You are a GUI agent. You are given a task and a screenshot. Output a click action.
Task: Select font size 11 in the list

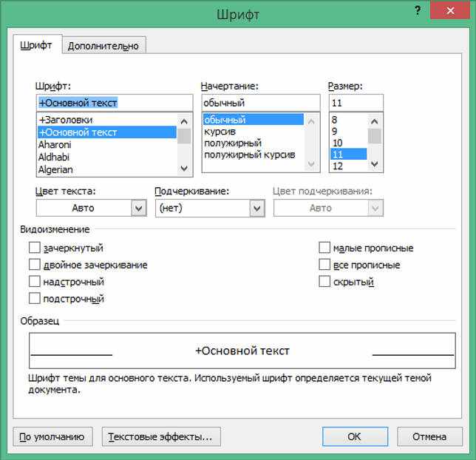pos(349,155)
